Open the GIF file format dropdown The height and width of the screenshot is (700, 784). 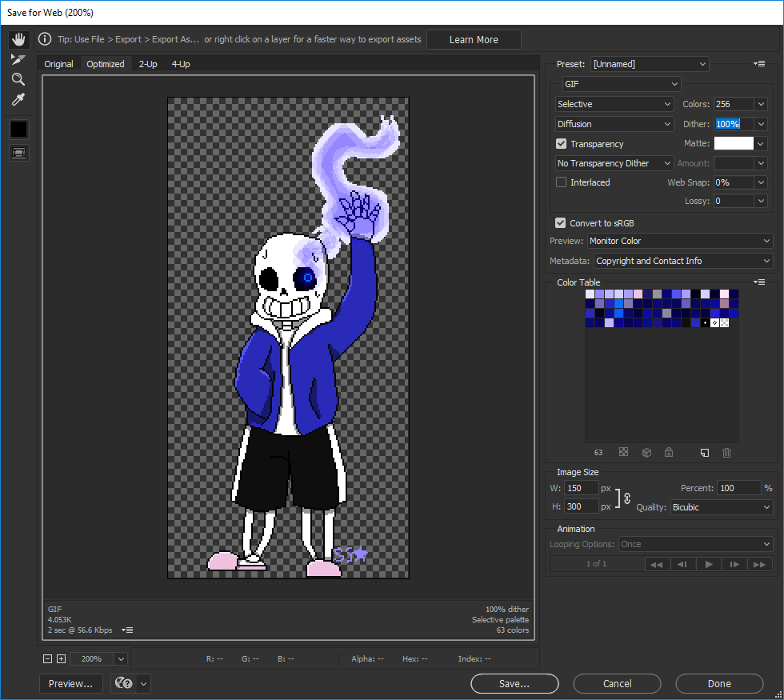tap(622, 84)
